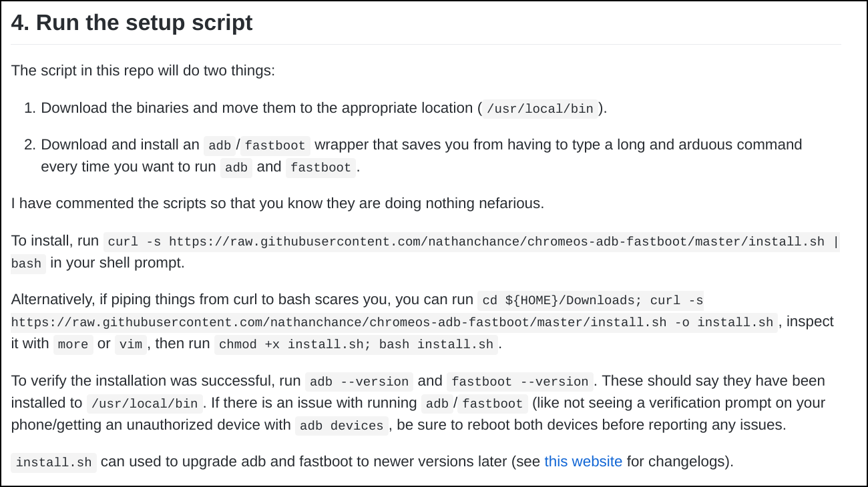Viewport: 868px width, 487px height.
Task: Click the 'The script in this repo' intro sentence
Action: click(x=143, y=70)
